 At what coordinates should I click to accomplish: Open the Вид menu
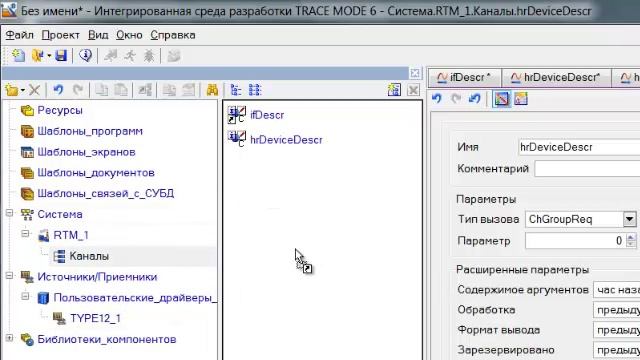pos(98,35)
